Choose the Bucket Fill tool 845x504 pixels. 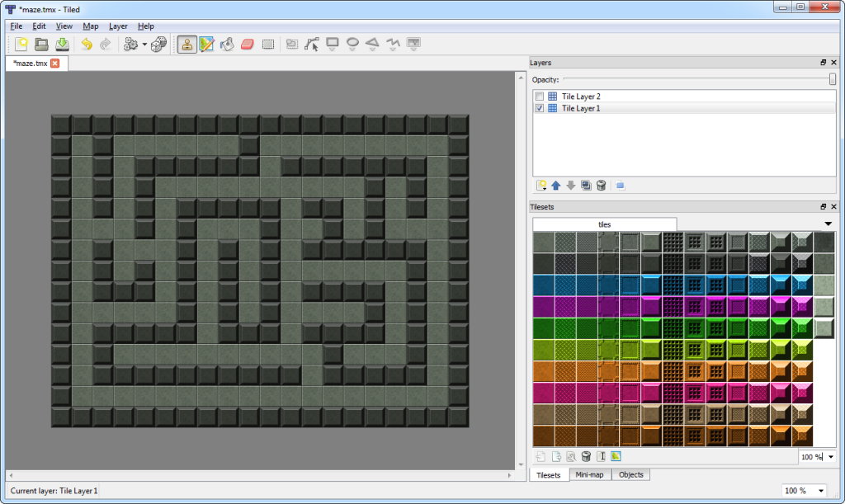click(x=228, y=45)
